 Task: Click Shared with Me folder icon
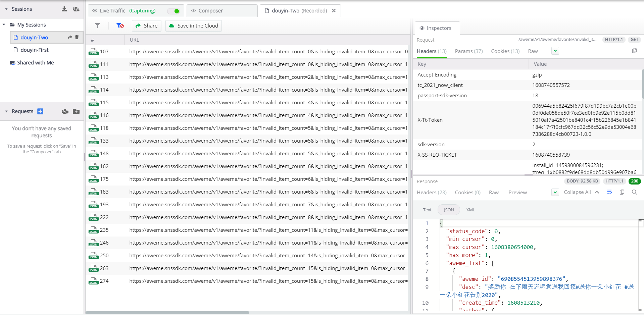coord(12,63)
